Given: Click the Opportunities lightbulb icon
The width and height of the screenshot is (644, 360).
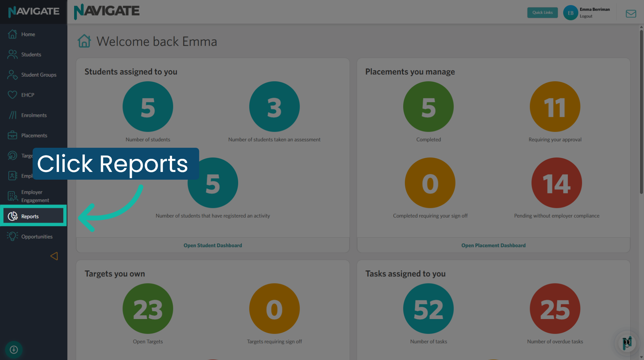Looking at the screenshot, I should [12, 236].
